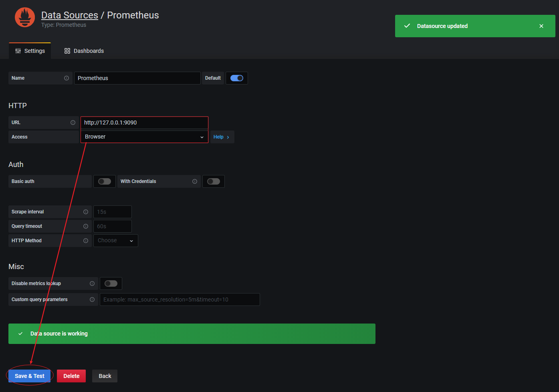Click the Name field info icon
Image resolution: width=559 pixels, height=392 pixels.
tap(67, 78)
